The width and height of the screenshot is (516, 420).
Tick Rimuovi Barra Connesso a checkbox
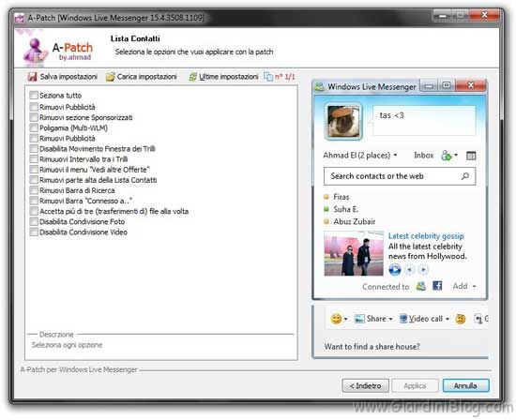pyautogui.click(x=34, y=201)
